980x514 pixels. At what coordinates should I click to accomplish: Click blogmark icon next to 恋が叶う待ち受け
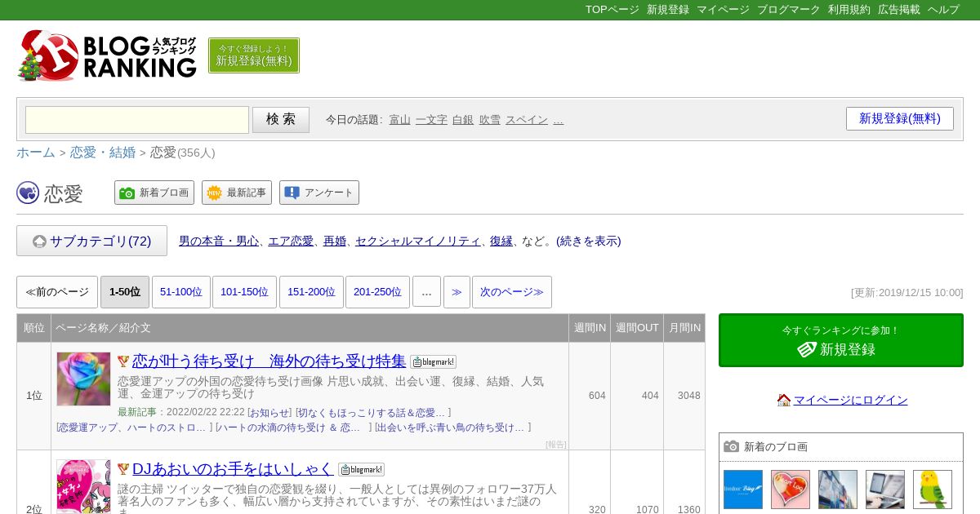[x=433, y=361]
